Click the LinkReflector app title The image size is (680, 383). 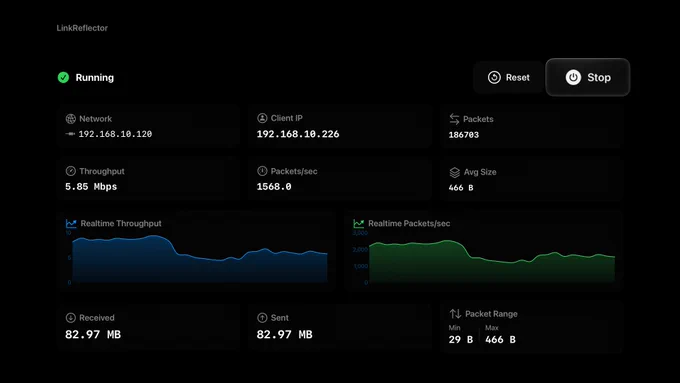coord(82,28)
